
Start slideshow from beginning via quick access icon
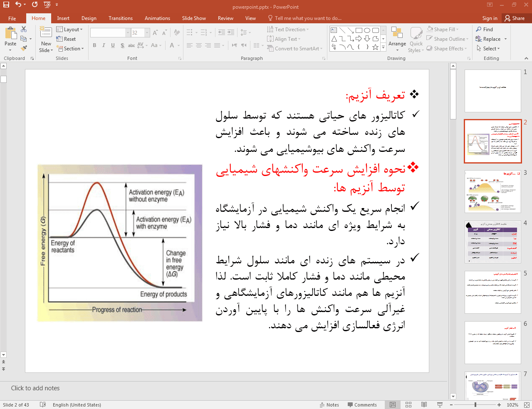coord(47,5)
